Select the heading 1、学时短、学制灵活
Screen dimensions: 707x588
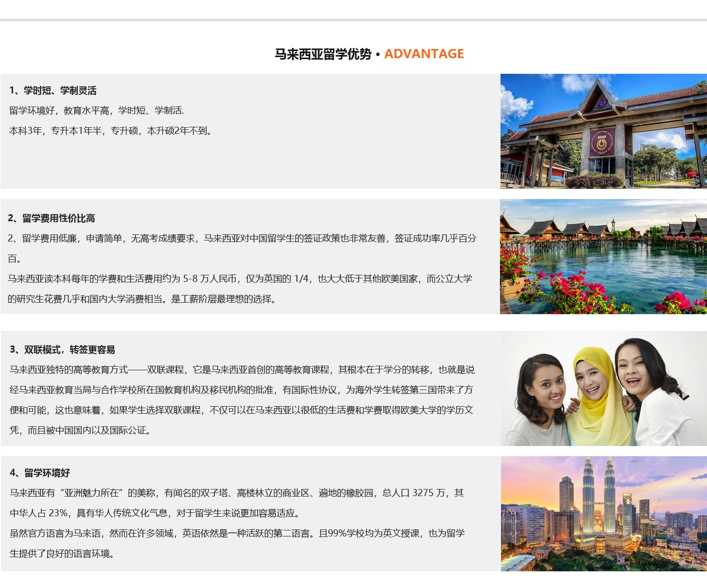click(53, 91)
